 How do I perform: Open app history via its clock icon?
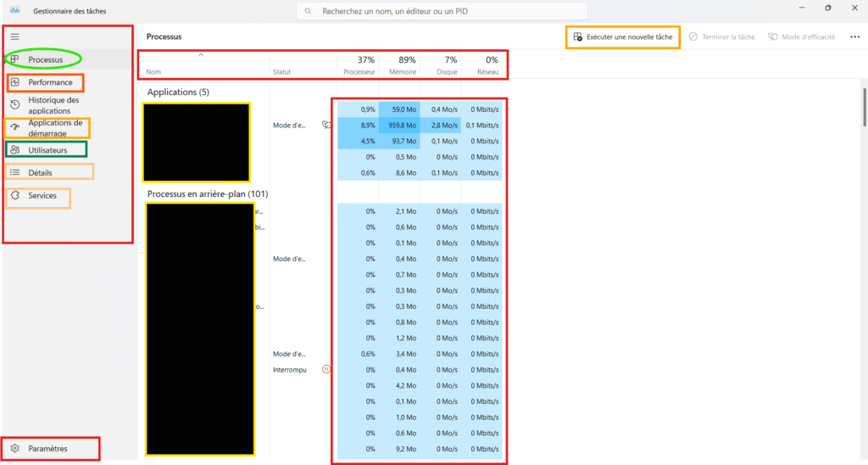point(14,105)
